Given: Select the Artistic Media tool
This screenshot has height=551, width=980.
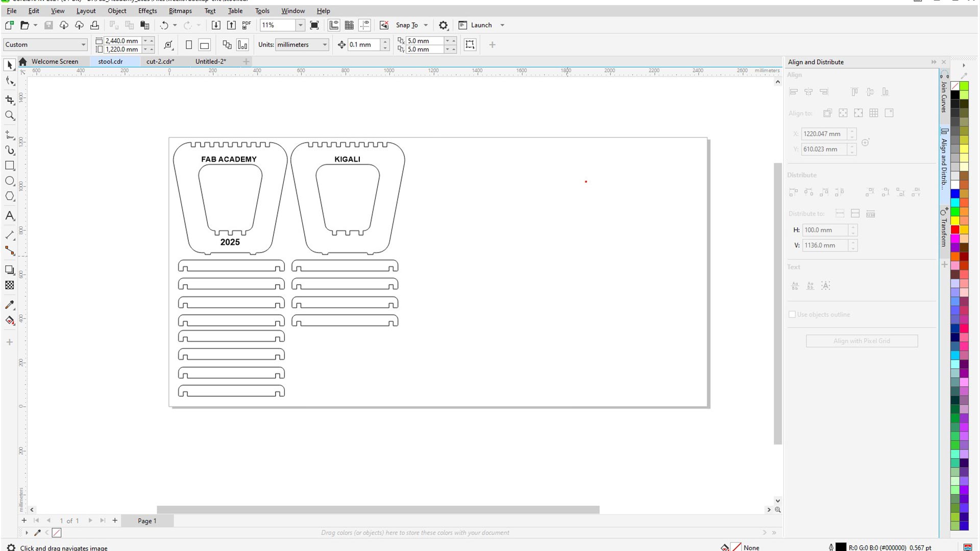Looking at the screenshot, I should pos(10,150).
